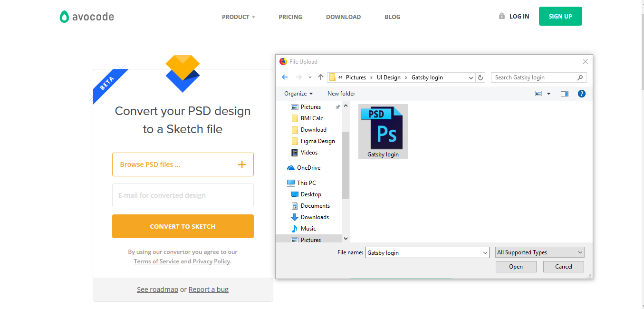Select Videos in navigation pane
This screenshot has width=644, height=309.
pyautogui.click(x=309, y=153)
